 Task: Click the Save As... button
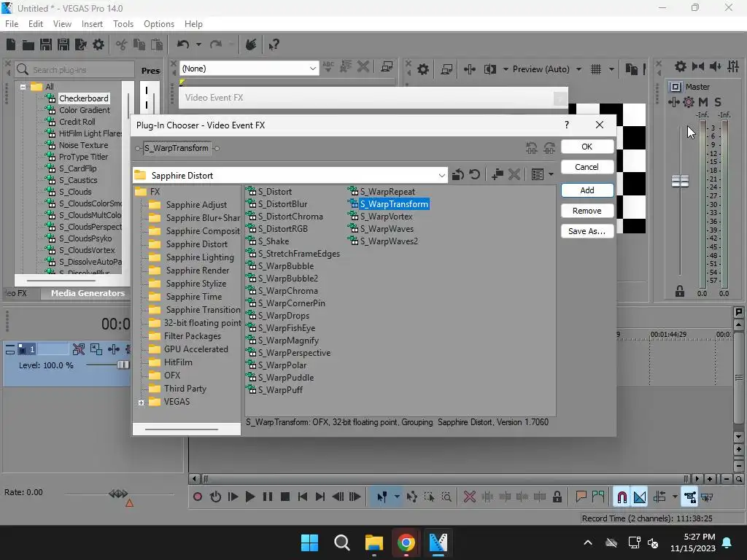click(587, 231)
